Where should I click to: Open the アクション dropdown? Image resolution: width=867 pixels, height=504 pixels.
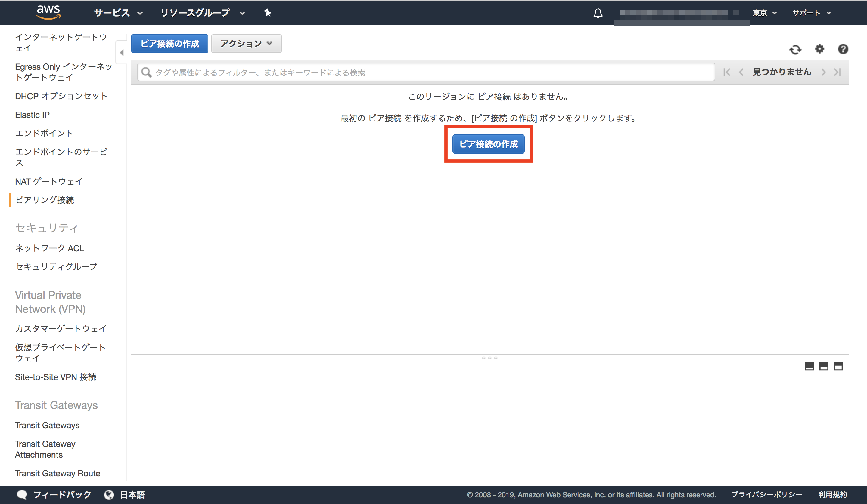coord(246,43)
